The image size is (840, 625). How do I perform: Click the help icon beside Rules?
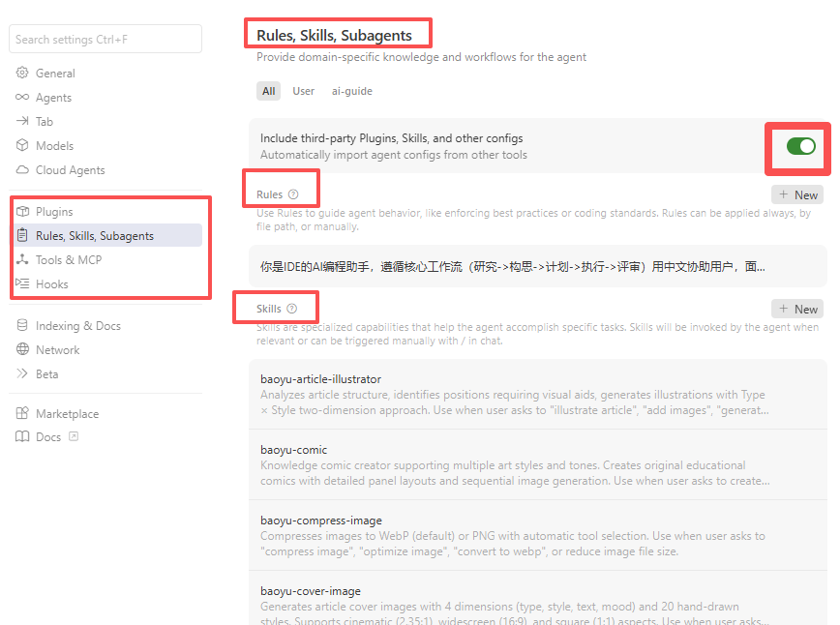[x=293, y=194]
